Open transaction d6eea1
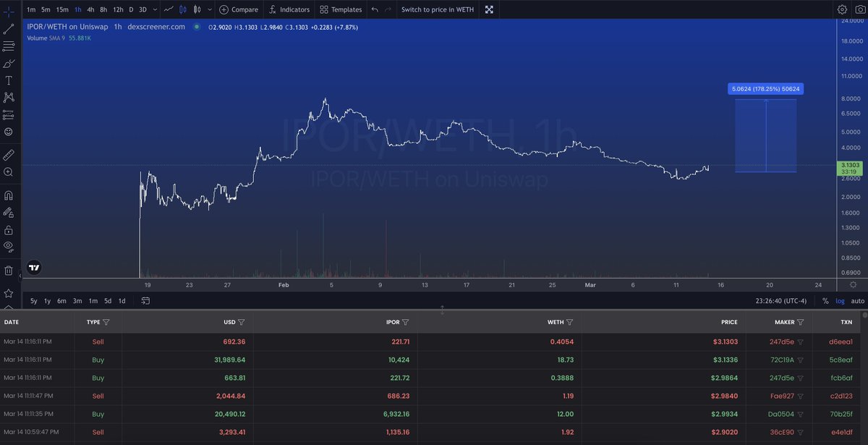The height and width of the screenshot is (445, 868). coord(841,342)
